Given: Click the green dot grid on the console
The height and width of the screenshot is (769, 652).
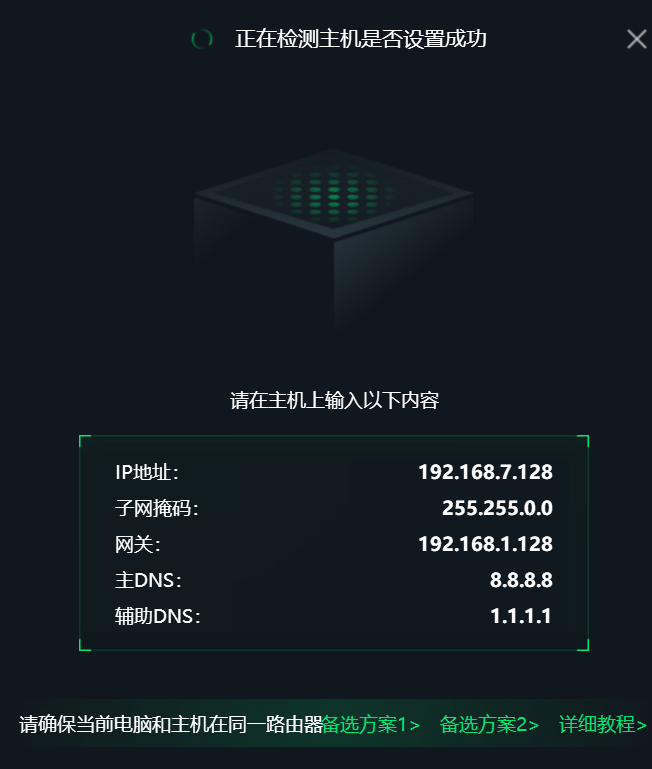Looking at the screenshot, I should point(334,194).
